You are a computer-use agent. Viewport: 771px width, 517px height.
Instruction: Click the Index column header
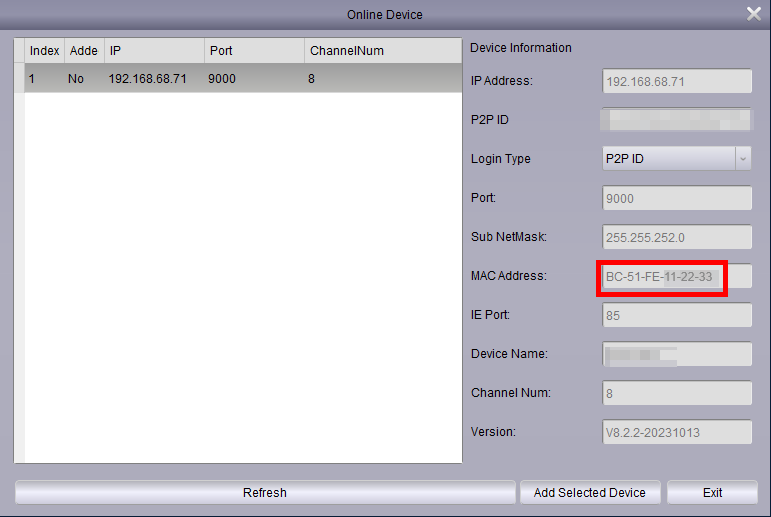click(x=44, y=51)
